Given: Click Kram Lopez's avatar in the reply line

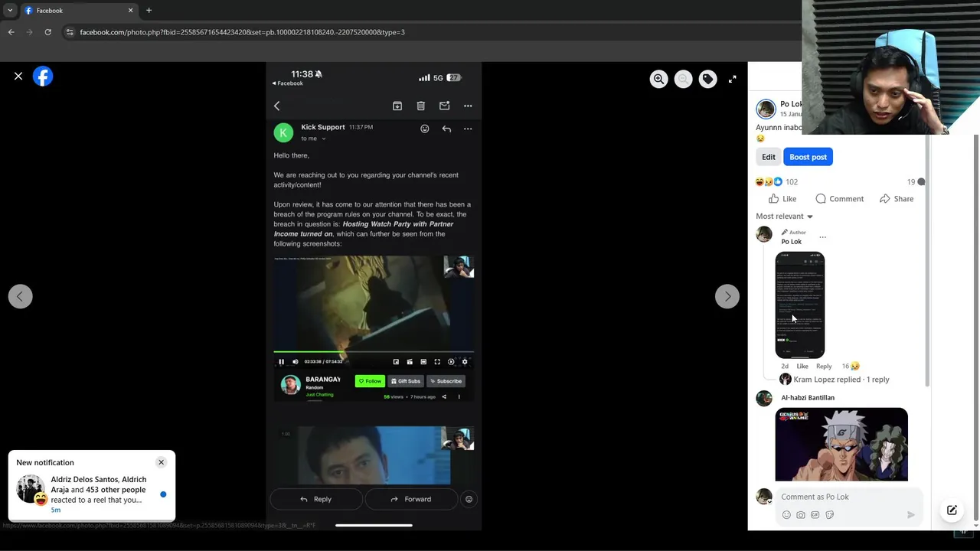Looking at the screenshot, I should coord(786,380).
